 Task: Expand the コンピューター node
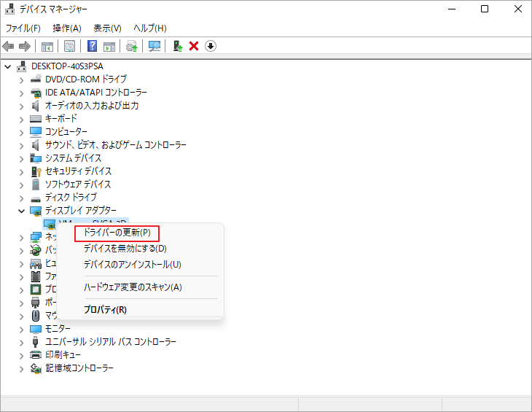[x=22, y=133]
